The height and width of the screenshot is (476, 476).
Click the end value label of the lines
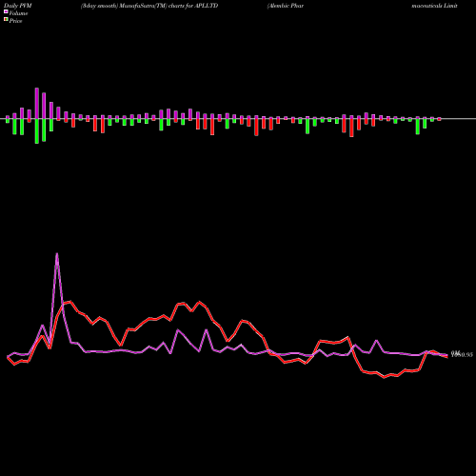[x=462, y=354]
